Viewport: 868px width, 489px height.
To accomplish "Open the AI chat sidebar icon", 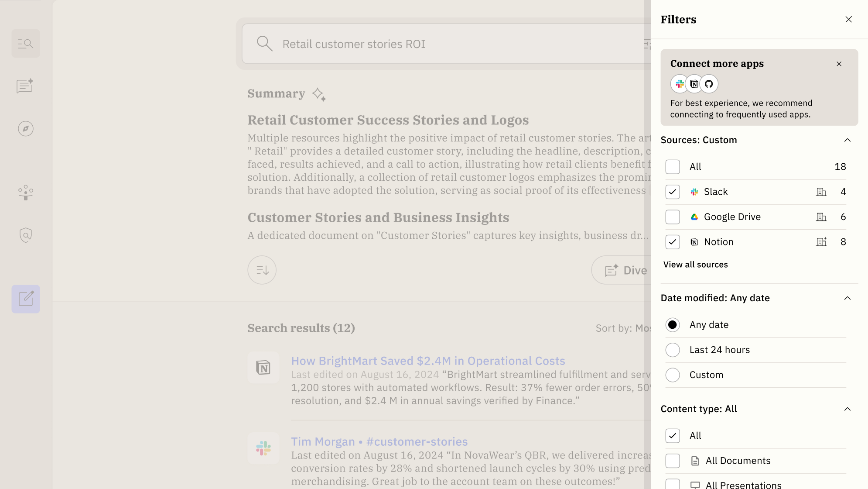I will coord(25,86).
